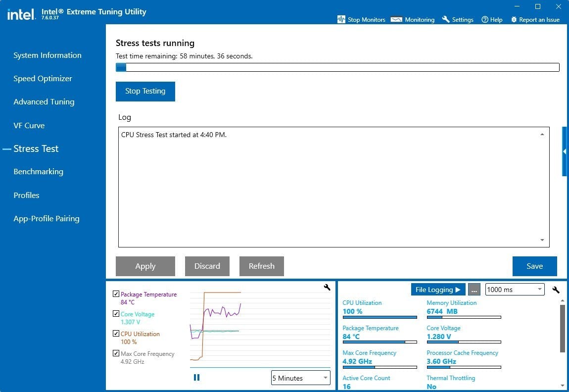Click Stop Testing button
The height and width of the screenshot is (392, 569).
(145, 91)
